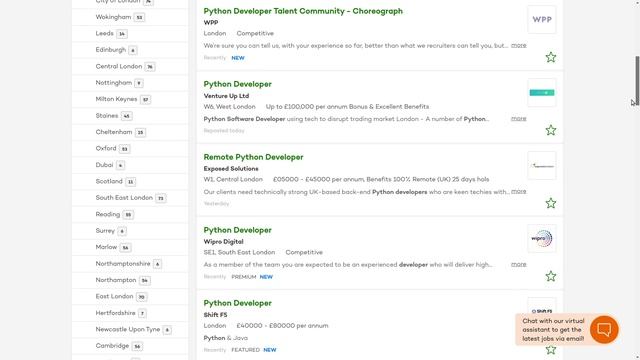Filter jobs by Cheltenham location
Screen dimensions: 640x360
[114, 132]
